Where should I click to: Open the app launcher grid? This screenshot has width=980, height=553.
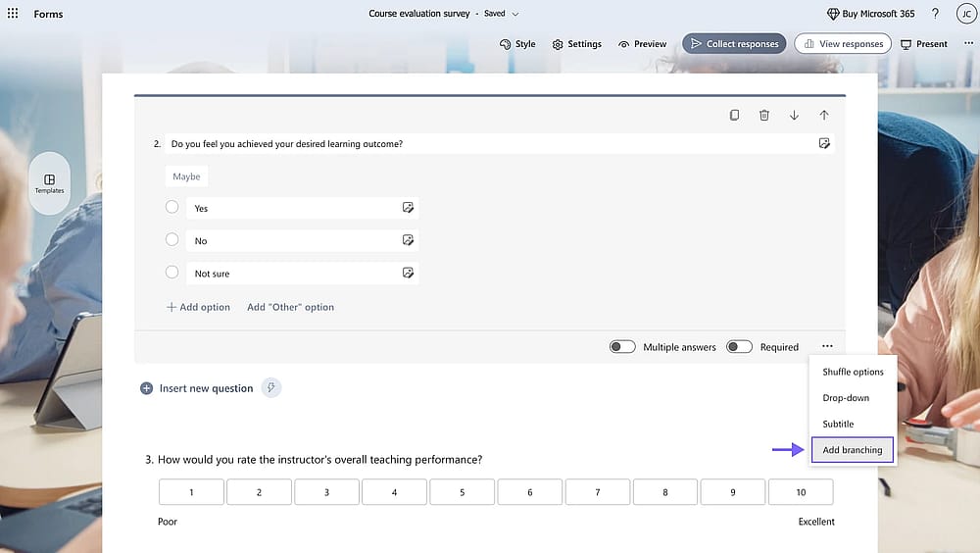[x=13, y=13]
